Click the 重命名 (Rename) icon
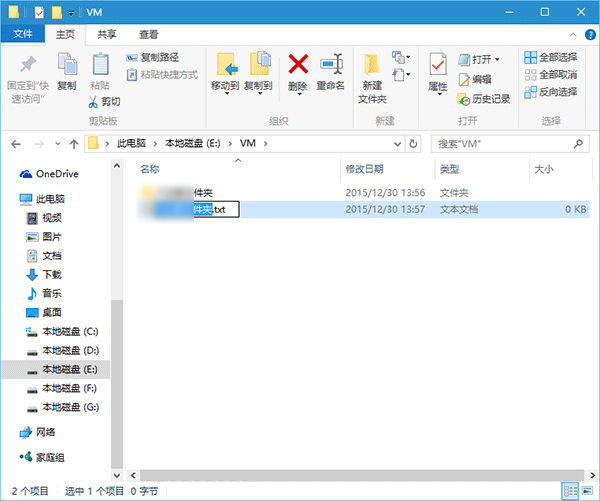This screenshot has height=501, width=600. coord(331,64)
